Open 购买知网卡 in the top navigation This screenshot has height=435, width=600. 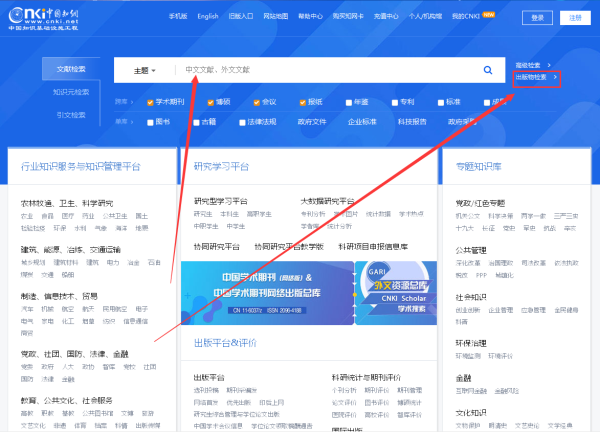point(348,16)
